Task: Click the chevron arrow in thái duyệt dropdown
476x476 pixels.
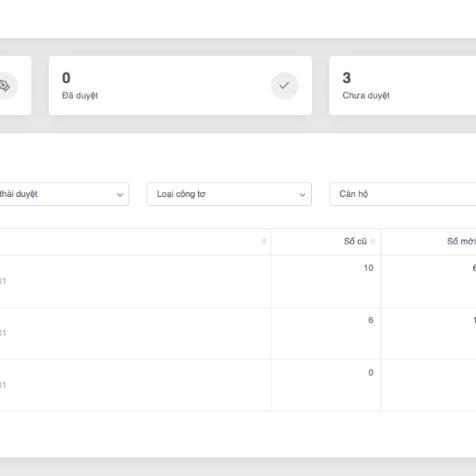Action: 119,195
